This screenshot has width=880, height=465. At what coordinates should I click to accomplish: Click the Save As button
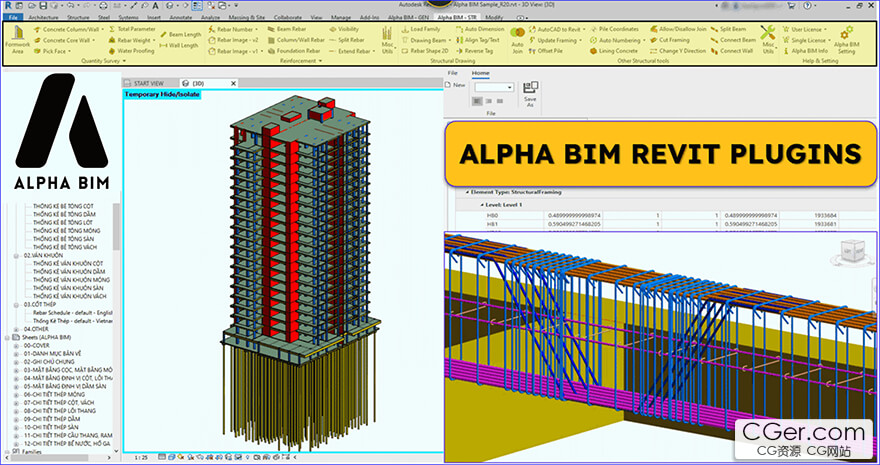point(530,94)
